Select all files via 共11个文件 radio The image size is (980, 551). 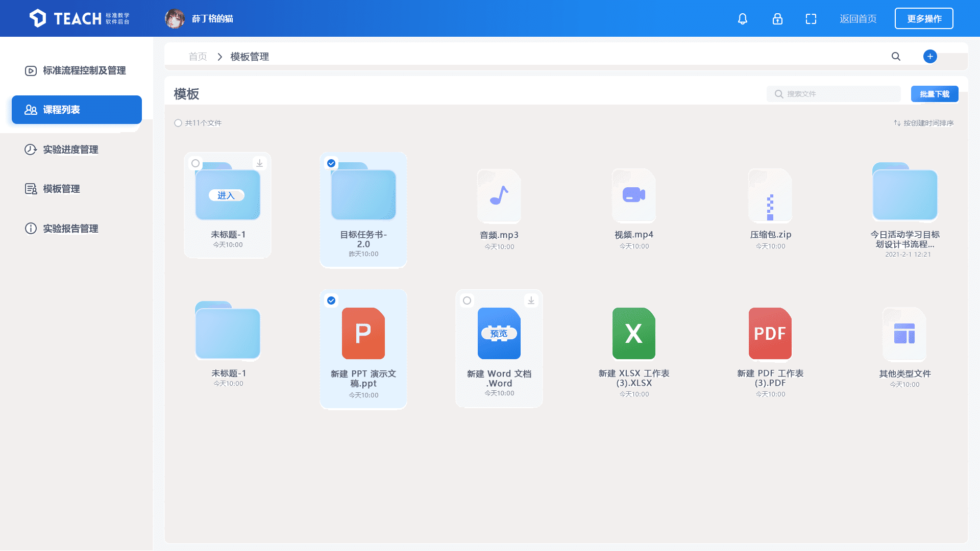click(178, 123)
